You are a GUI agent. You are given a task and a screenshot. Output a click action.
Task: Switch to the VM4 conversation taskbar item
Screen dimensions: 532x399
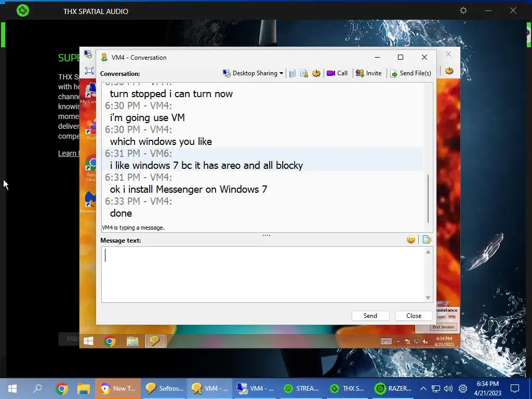point(210,389)
